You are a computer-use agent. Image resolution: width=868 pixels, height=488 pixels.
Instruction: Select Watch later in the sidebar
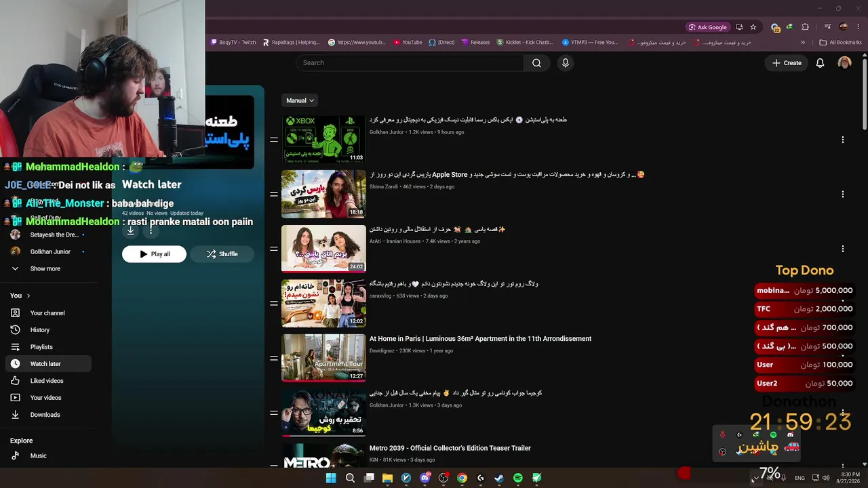[47, 364]
